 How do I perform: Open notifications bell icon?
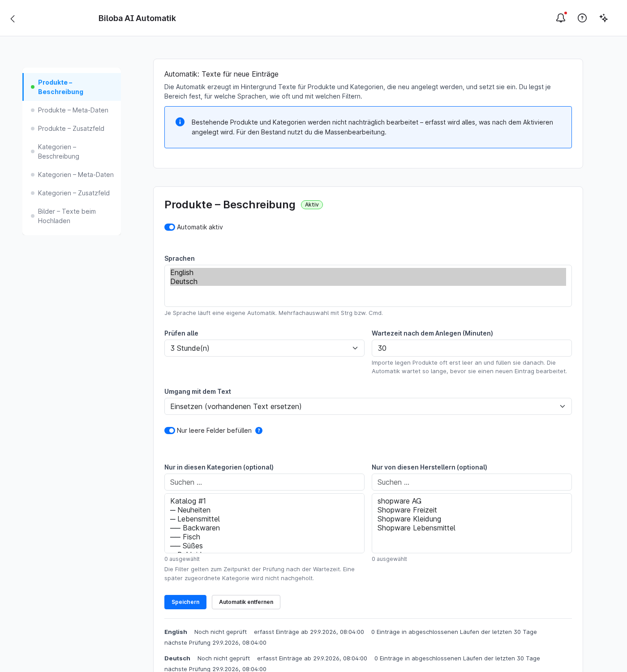pyautogui.click(x=561, y=18)
